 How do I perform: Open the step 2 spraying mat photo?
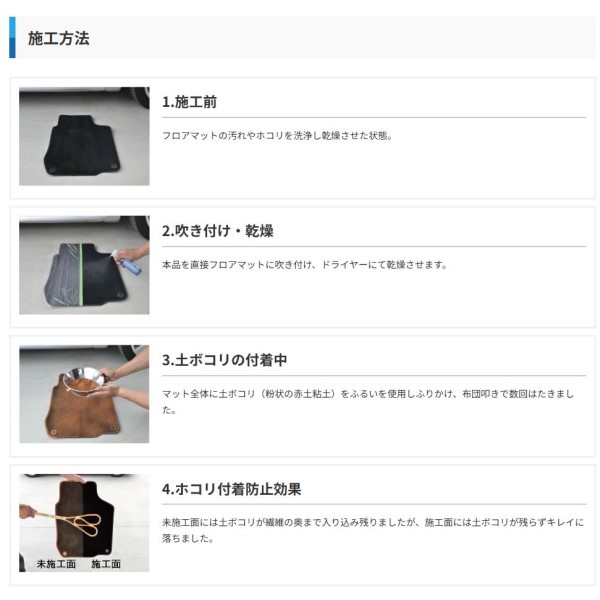(x=84, y=265)
